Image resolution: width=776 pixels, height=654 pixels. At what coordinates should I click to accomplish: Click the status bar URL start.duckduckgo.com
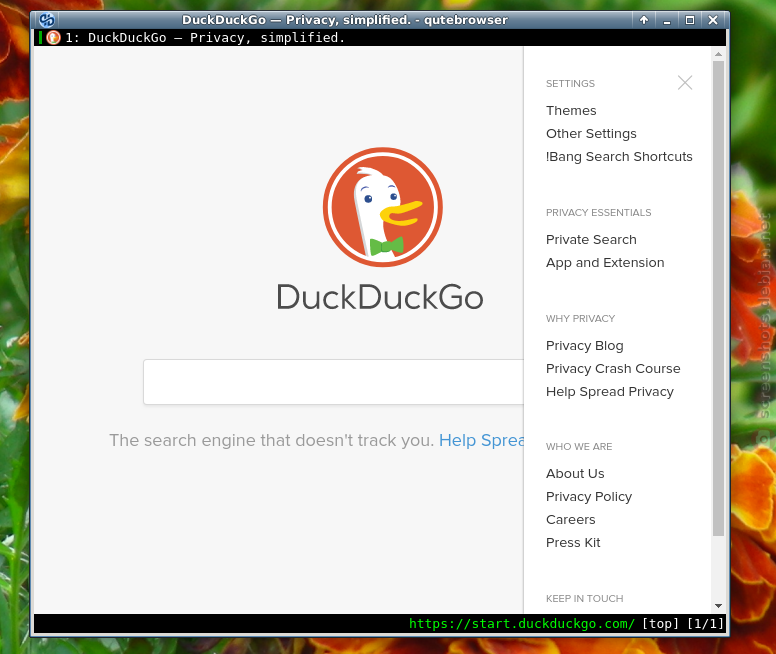click(522, 623)
